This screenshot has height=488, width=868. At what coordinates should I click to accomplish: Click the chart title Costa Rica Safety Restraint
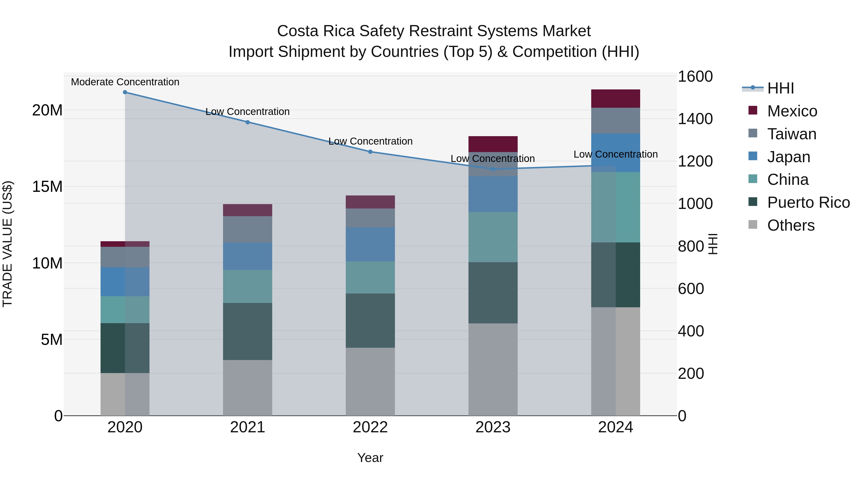coord(434,31)
